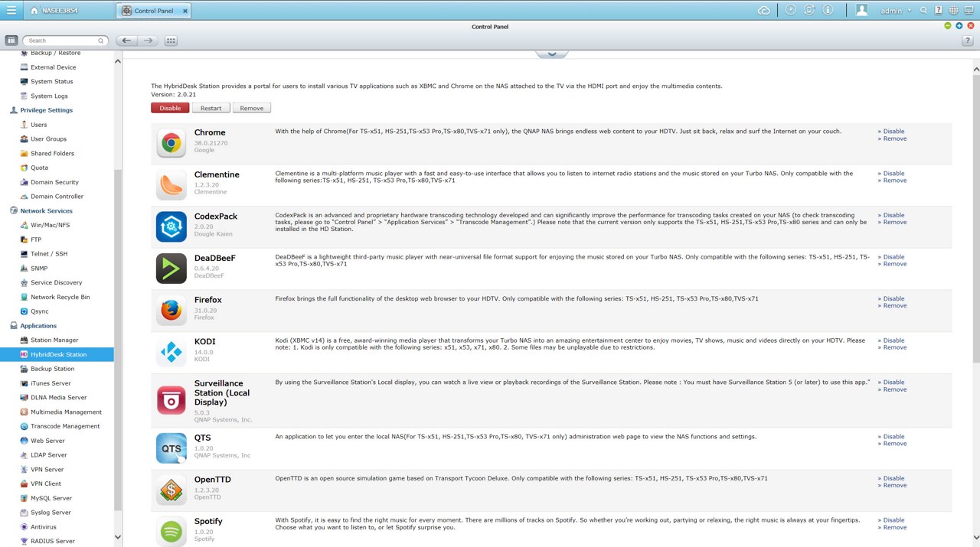Click the Disable link for QTS

[x=893, y=437]
